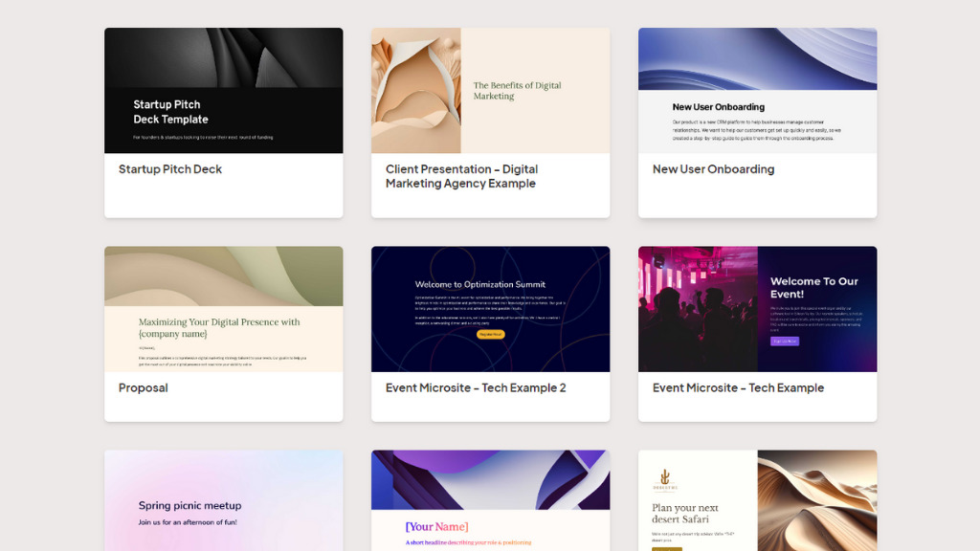
Task: Click Client Presentation – Digital Marketing Agency Example title
Action: (462, 176)
